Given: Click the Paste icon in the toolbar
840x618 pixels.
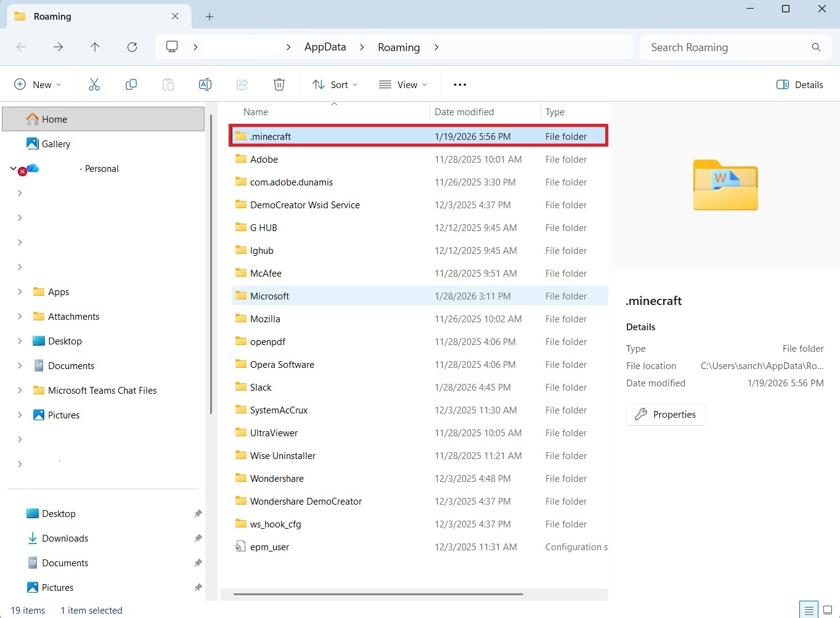Looking at the screenshot, I should tap(168, 84).
